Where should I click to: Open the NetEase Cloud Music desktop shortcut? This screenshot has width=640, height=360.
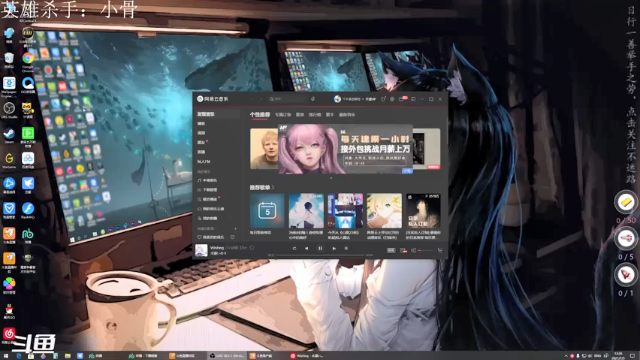9,336
